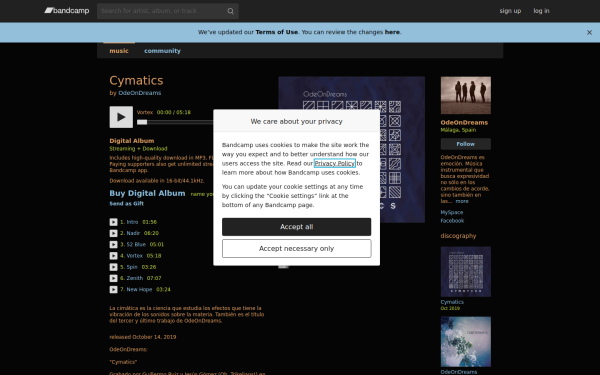The height and width of the screenshot is (375, 600).
Task: Click the Bandcamp logo
Action: (67, 11)
